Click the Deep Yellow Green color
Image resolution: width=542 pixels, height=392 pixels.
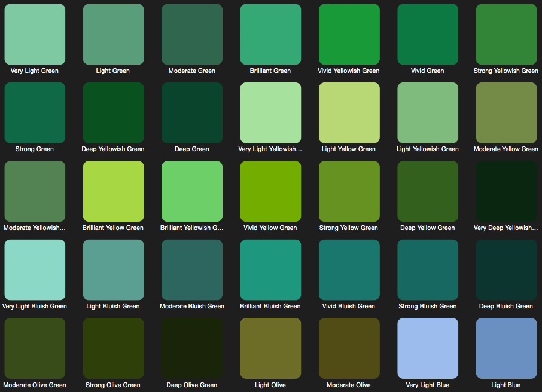(428, 191)
